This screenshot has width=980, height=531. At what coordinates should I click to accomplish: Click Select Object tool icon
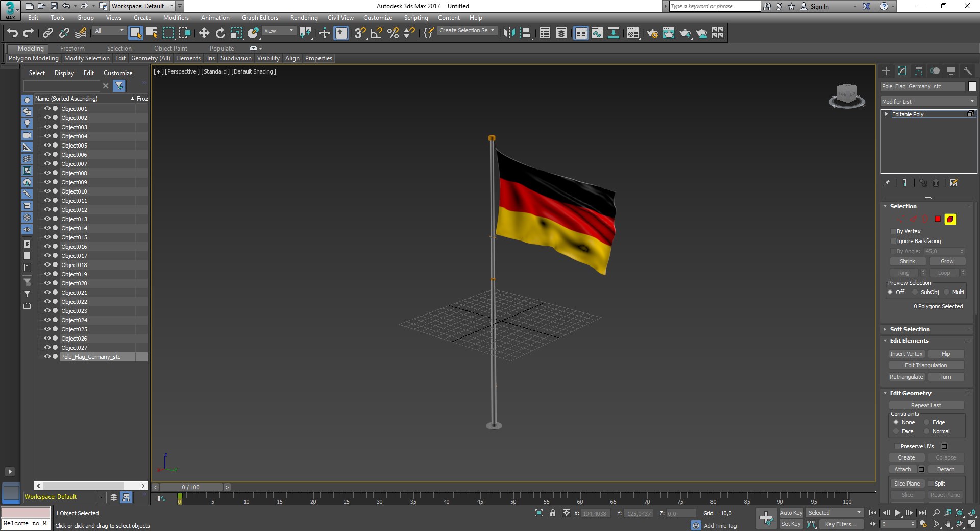click(136, 33)
